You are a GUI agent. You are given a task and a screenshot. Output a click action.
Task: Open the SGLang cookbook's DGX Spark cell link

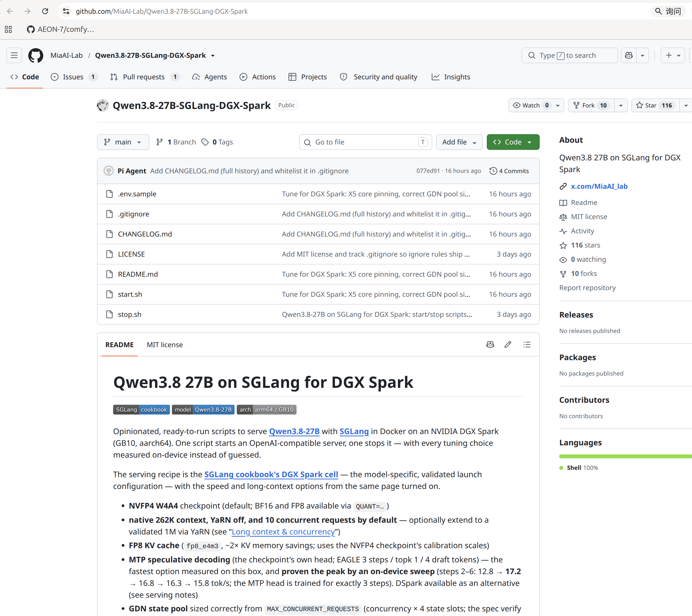pos(271,474)
